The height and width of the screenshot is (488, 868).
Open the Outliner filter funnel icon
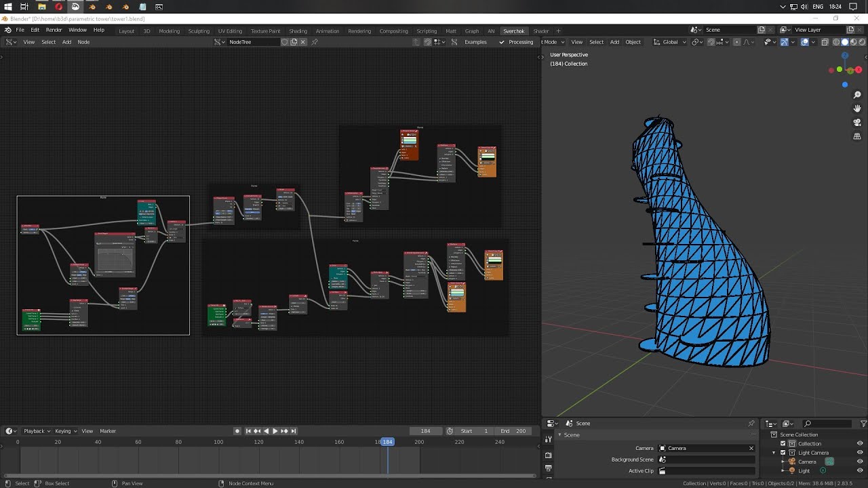pos(863,424)
